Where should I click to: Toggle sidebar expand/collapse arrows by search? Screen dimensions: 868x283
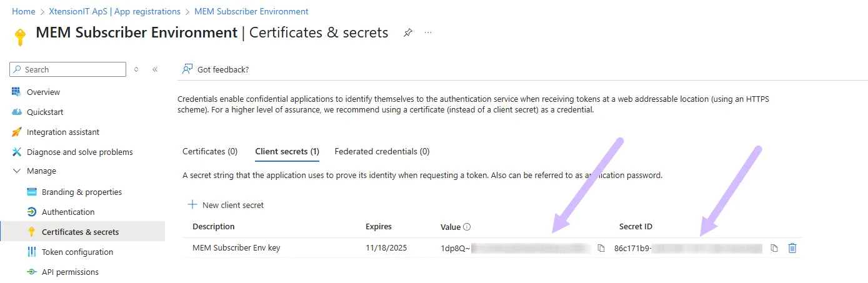pyautogui.click(x=136, y=69)
